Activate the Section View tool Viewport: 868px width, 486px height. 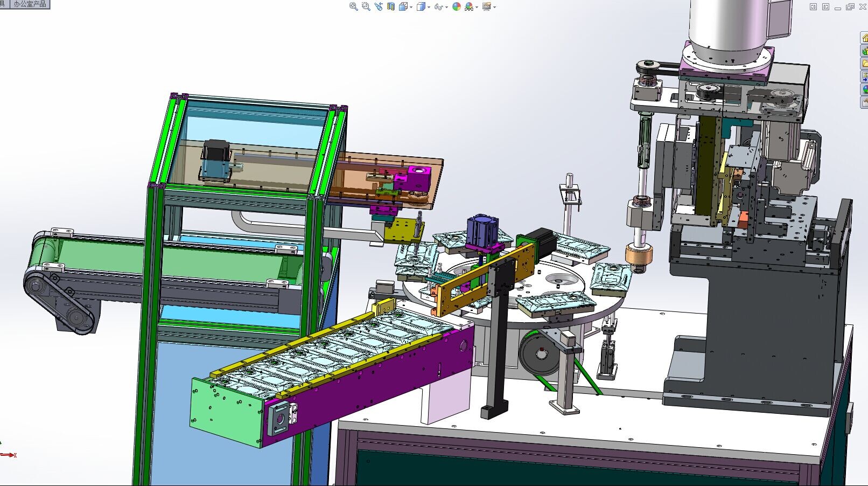coord(391,6)
